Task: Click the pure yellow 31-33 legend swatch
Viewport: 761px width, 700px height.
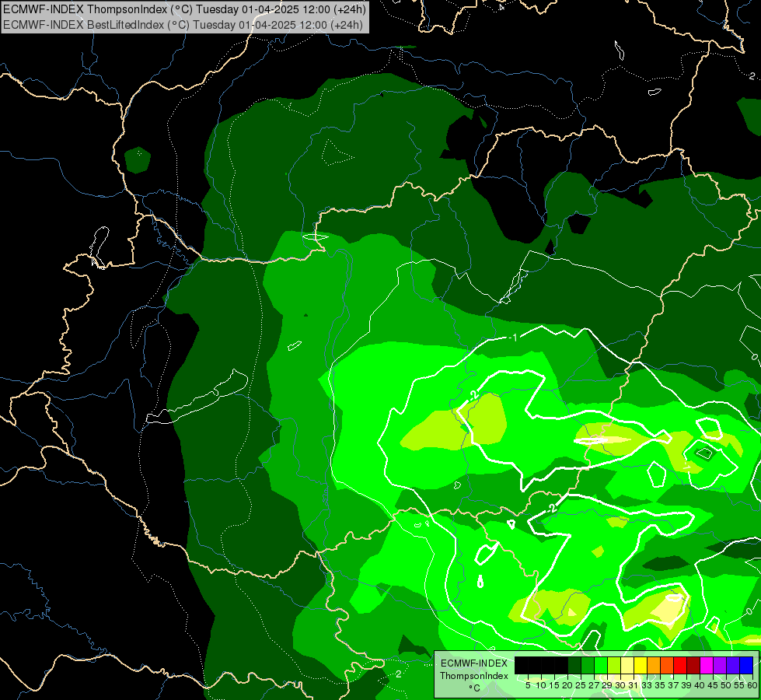Action: pyautogui.click(x=641, y=665)
